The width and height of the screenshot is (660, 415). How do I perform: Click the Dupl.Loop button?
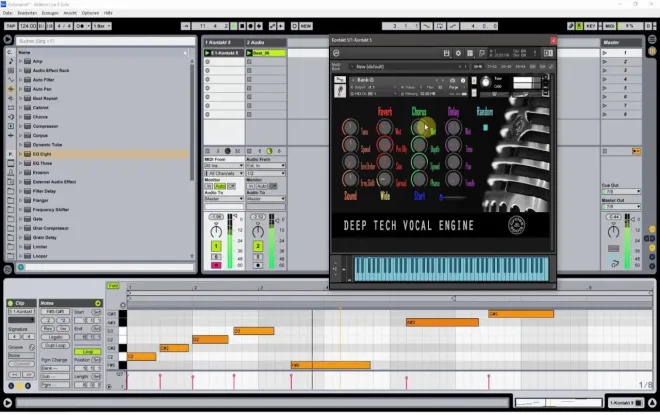click(56, 346)
